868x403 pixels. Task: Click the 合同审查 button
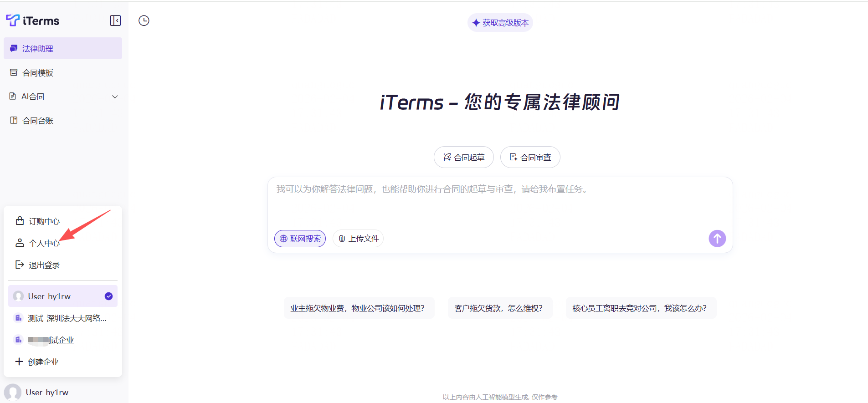point(530,157)
